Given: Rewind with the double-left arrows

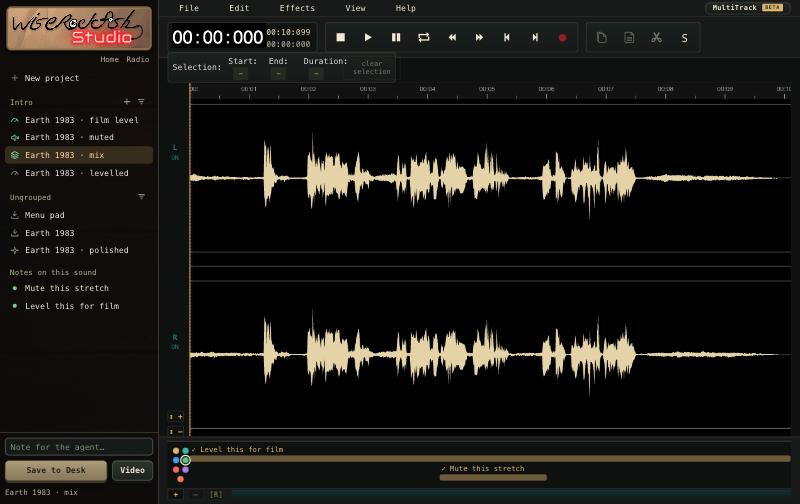Looking at the screenshot, I should pyautogui.click(x=452, y=37).
